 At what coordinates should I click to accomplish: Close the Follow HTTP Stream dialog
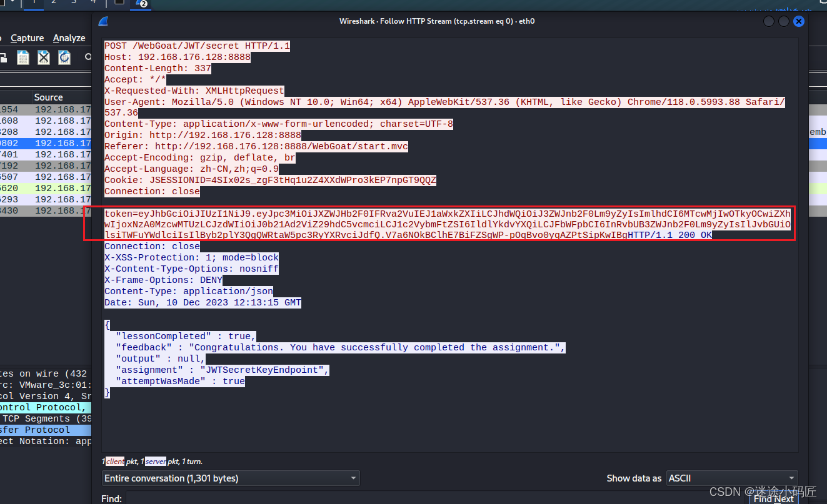click(798, 21)
